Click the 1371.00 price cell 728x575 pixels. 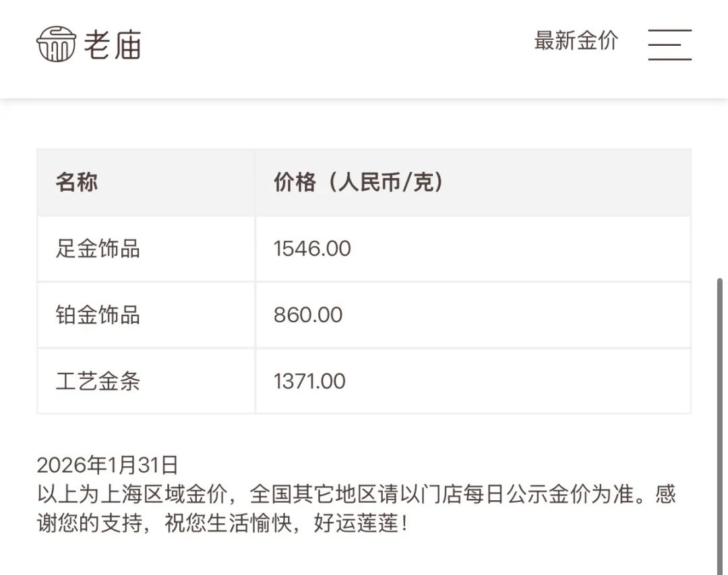click(x=309, y=381)
